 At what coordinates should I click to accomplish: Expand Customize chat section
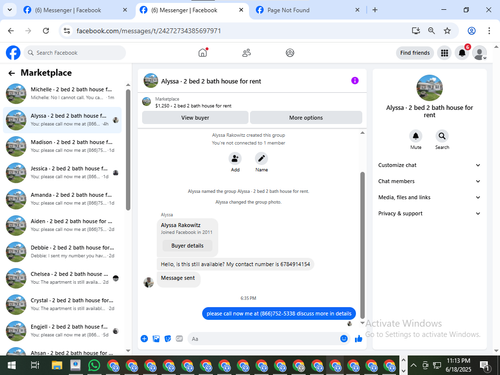coord(429,165)
